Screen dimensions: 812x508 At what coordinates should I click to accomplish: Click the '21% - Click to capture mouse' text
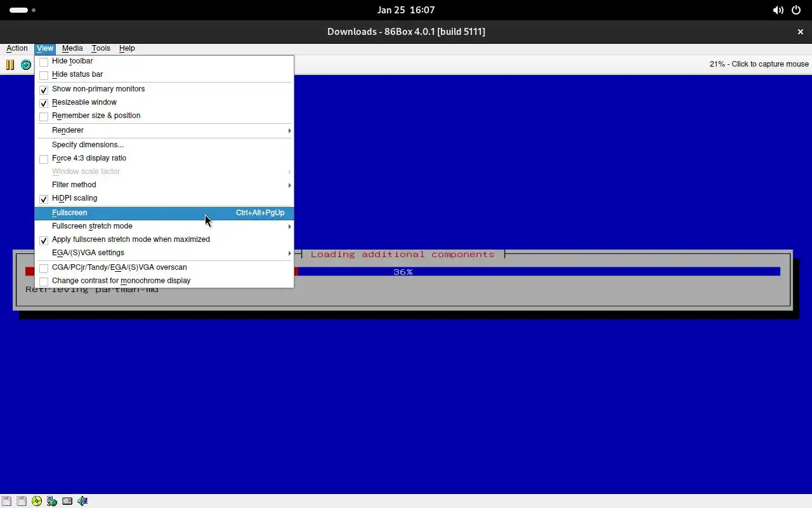(x=759, y=64)
